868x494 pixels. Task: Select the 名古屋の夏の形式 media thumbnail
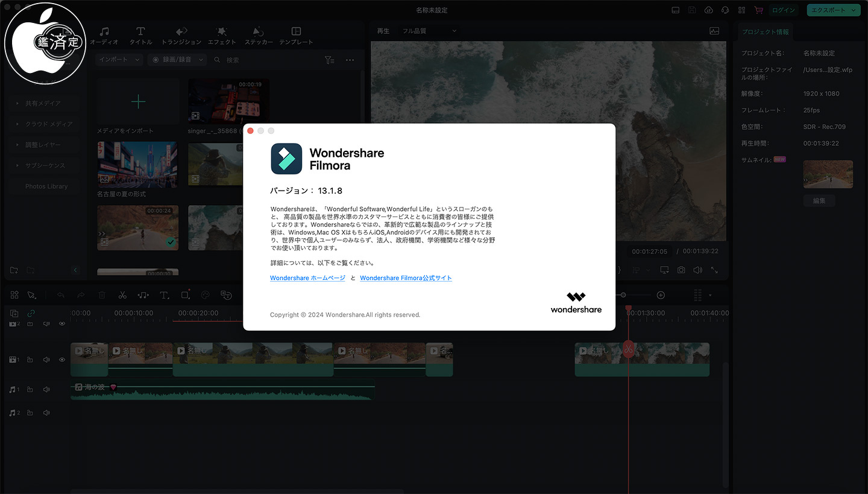coord(137,165)
